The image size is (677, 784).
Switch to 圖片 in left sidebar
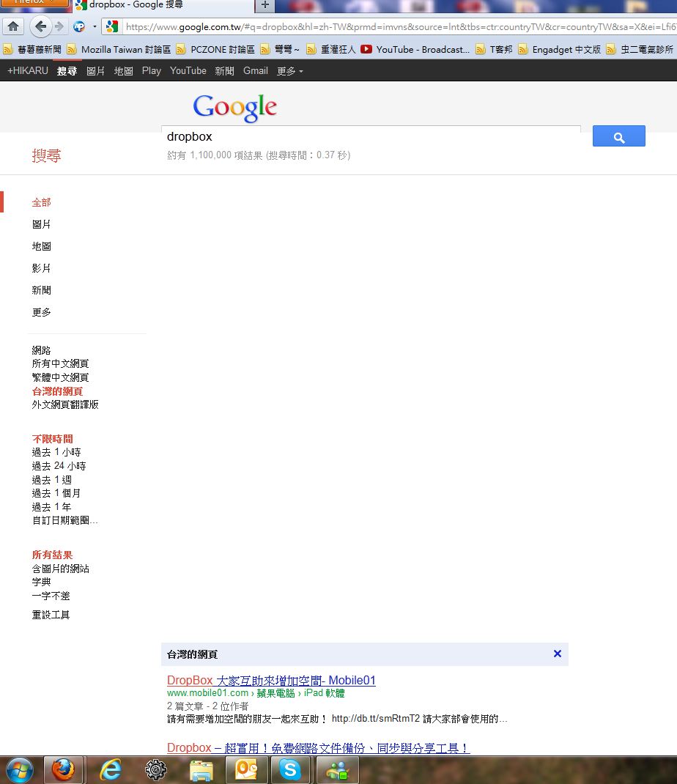point(41,224)
